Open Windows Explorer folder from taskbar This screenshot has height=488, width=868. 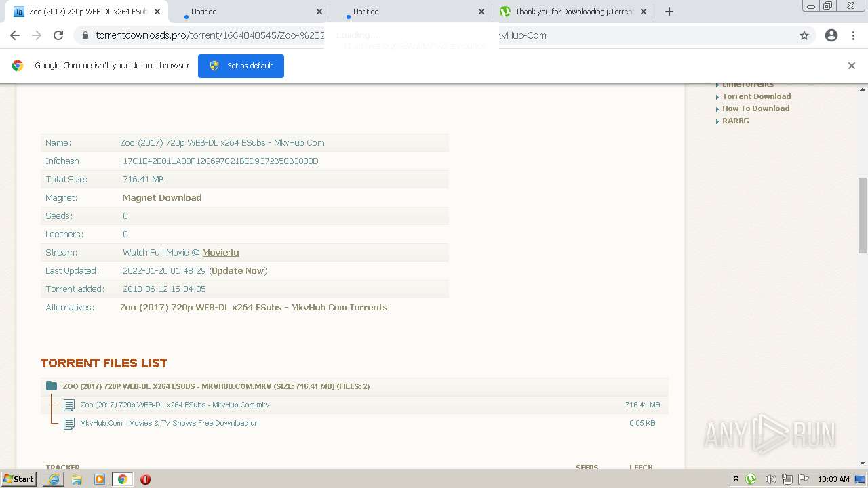tap(77, 479)
